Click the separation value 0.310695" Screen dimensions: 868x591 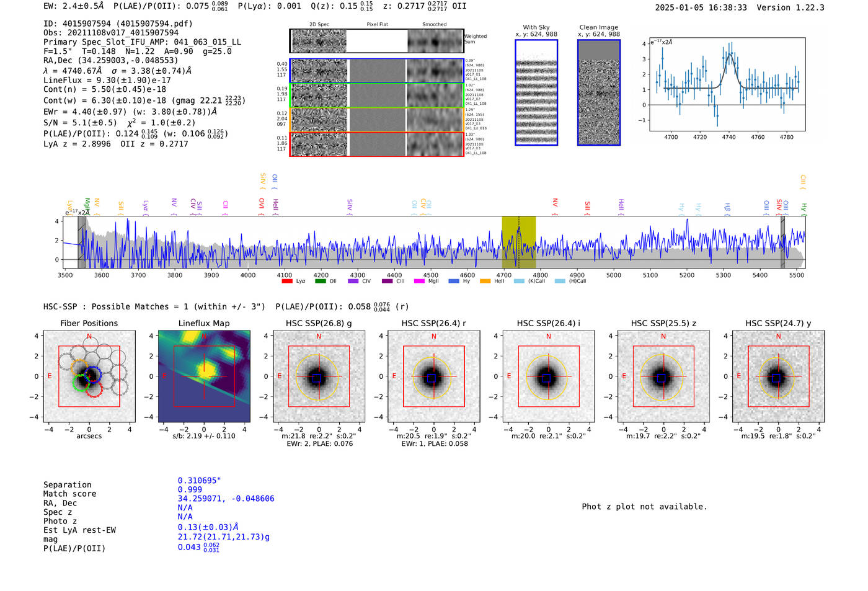tap(200, 481)
